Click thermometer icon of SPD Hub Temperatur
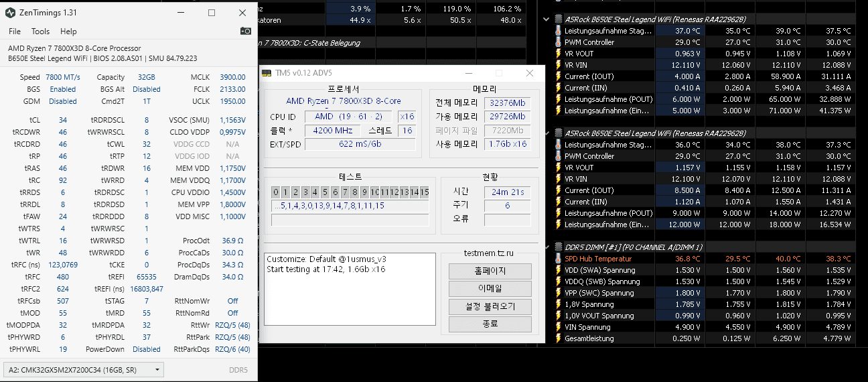The height and width of the screenshot is (382, 868). pyautogui.click(x=559, y=259)
